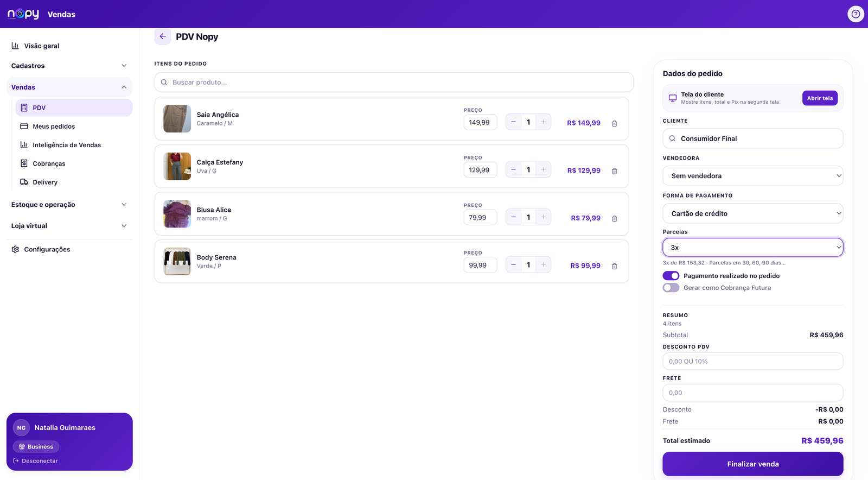This screenshot has width=868, height=480.
Task: Click the Configurações gear icon
Action: click(x=15, y=249)
